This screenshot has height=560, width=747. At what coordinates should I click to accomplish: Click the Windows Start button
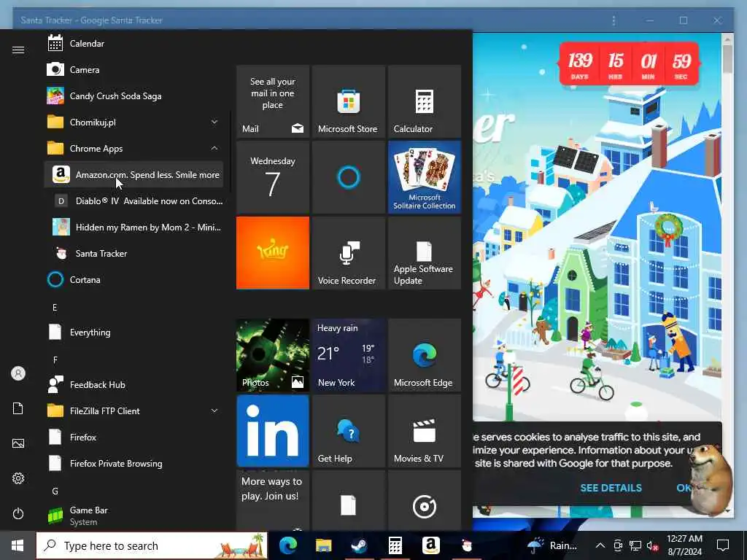click(18, 545)
